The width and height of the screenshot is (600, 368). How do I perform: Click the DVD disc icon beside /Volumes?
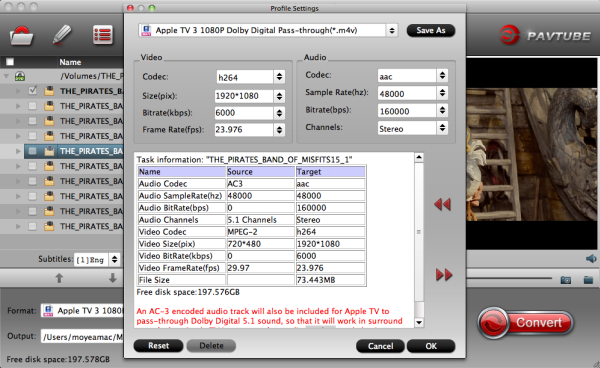point(20,76)
